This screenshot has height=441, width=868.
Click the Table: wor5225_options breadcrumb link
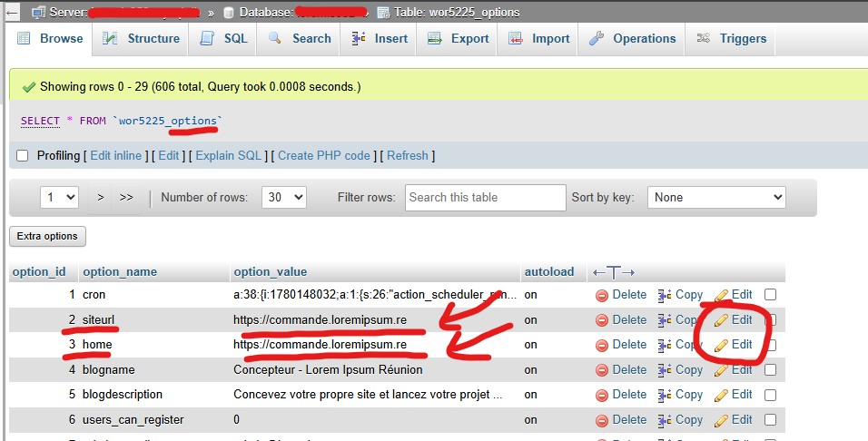click(x=458, y=12)
